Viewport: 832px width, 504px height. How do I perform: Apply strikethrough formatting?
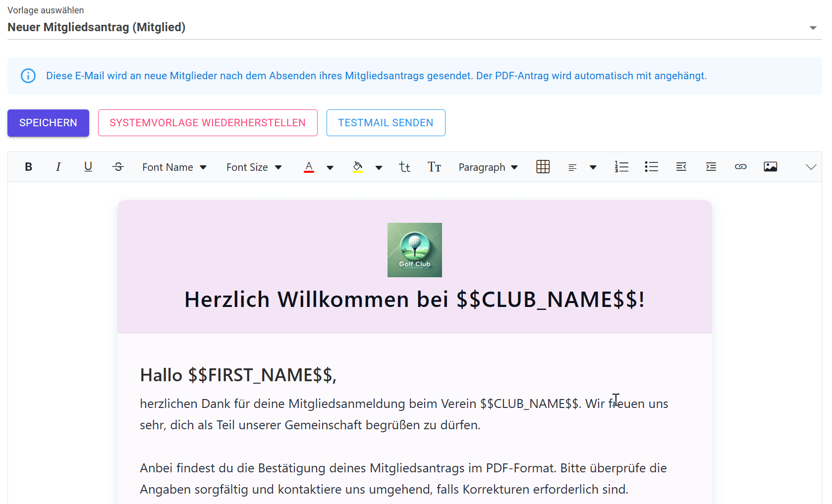[118, 167]
